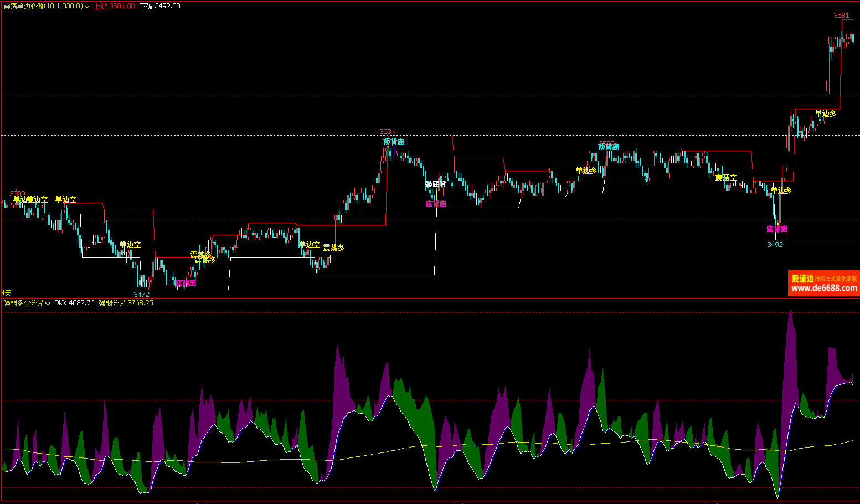
Task: Select the cyan 顶背离 signal near 3534
Action: click(x=394, y=142)
